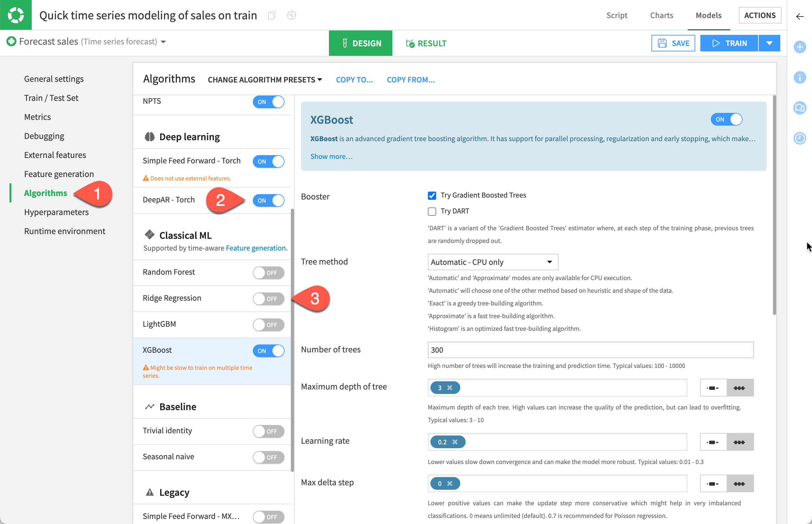Click the Show more link for XGBoost
The width and height of the screenshot is (812, 524).
pyautogui.click(x=331, y=156)
